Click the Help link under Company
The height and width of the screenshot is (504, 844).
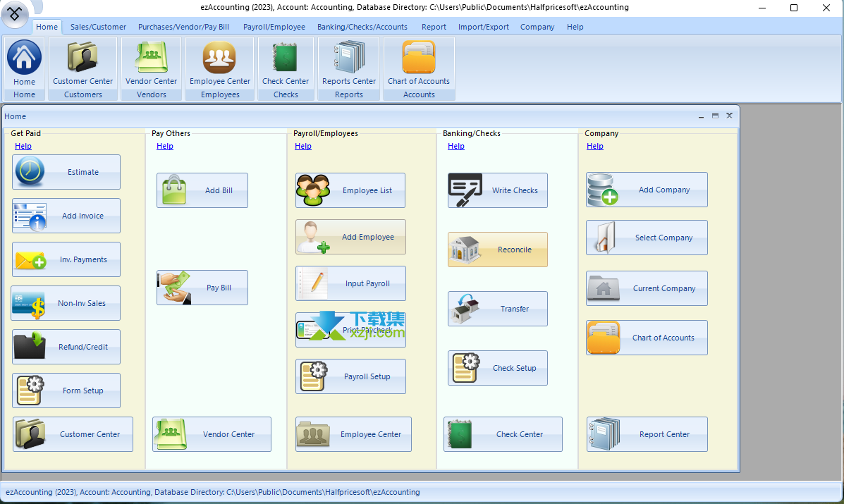[x=595, y=147]
